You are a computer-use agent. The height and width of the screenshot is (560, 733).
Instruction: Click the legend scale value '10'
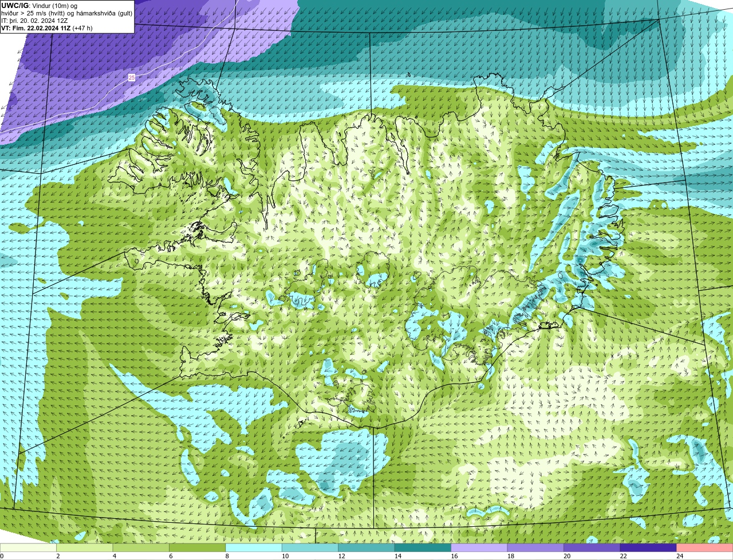pyautogui.click(x=285, y=555)
